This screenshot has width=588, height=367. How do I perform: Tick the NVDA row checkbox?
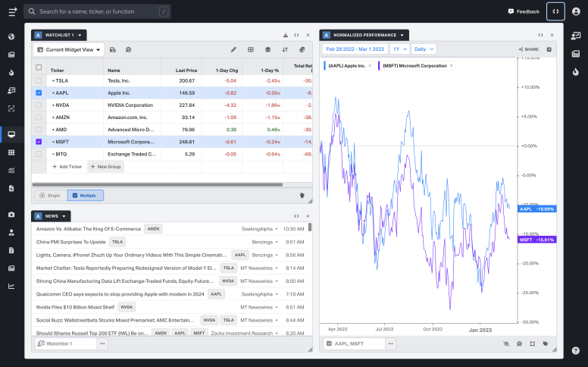click(39, 105)
